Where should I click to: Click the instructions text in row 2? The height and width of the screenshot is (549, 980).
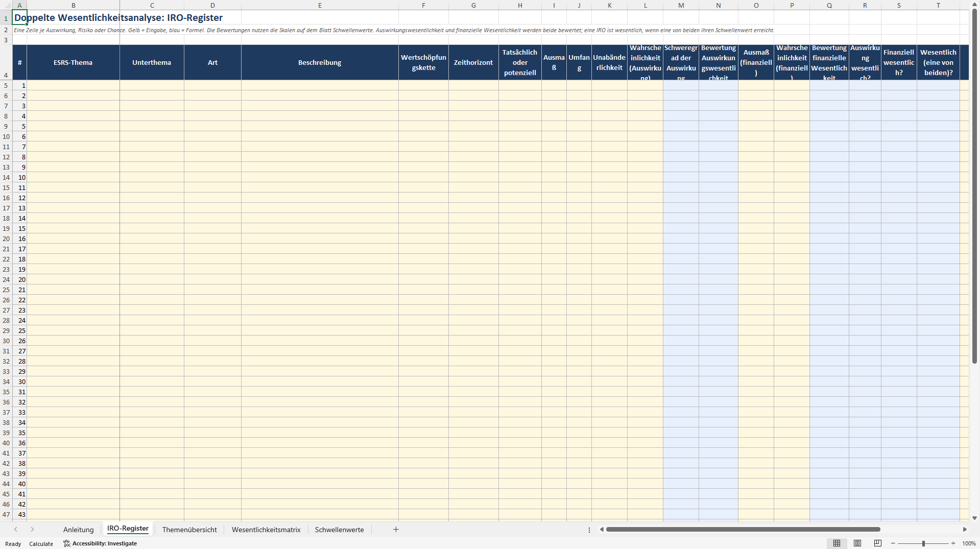[x=394, y=30]
